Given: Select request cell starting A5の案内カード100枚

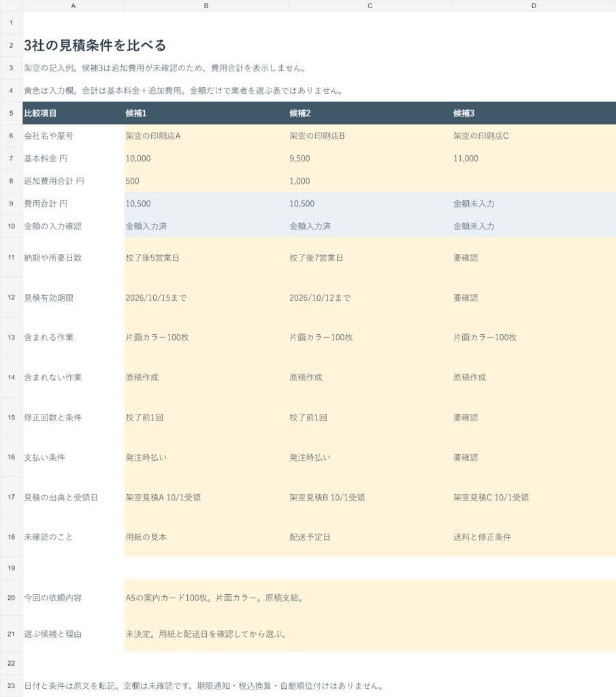Looking at the screenshot, I should 370,598.
